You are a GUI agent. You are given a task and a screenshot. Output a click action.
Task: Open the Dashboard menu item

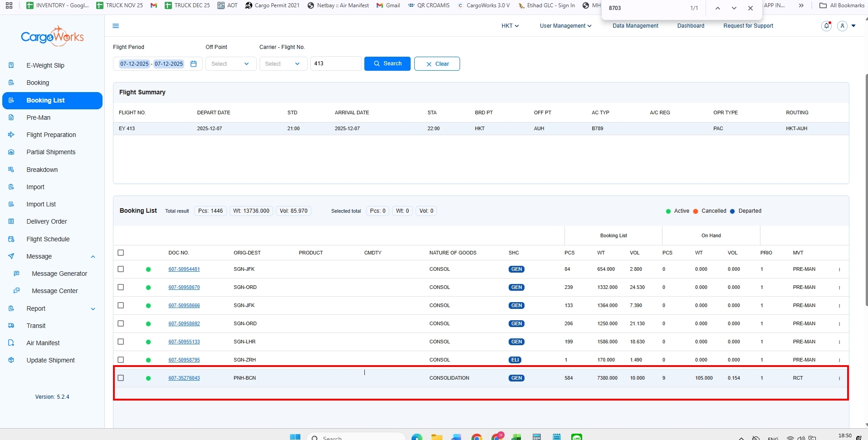690,26
